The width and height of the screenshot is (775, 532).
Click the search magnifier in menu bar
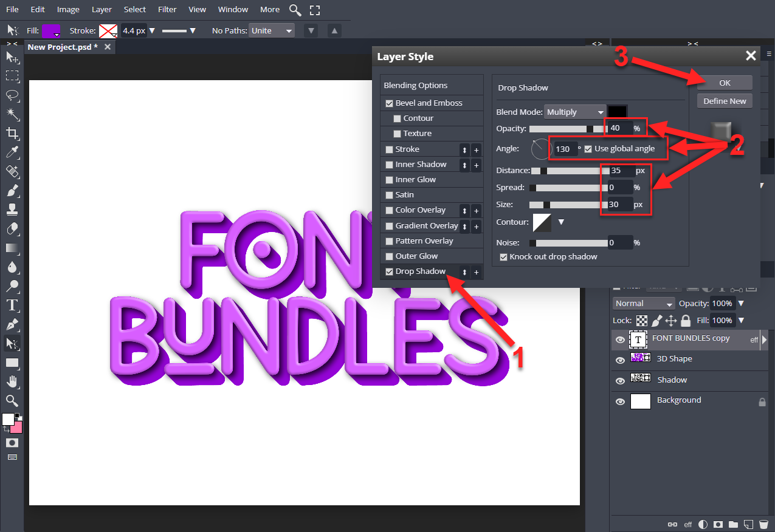click(295, 10)
